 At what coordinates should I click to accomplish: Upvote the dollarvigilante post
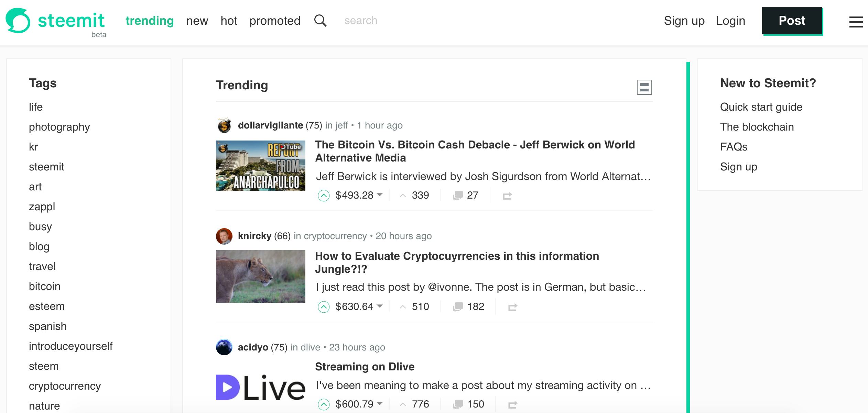(323, 195)
